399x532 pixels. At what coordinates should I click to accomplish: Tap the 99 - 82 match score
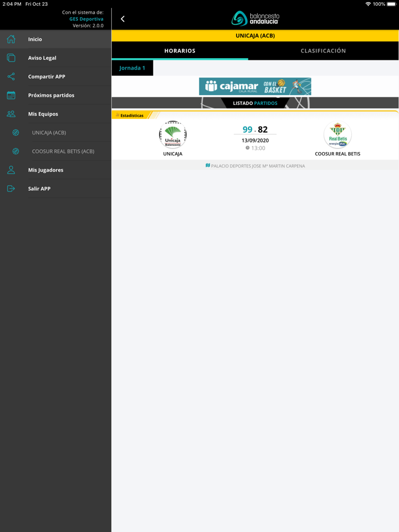pos(255,130)
